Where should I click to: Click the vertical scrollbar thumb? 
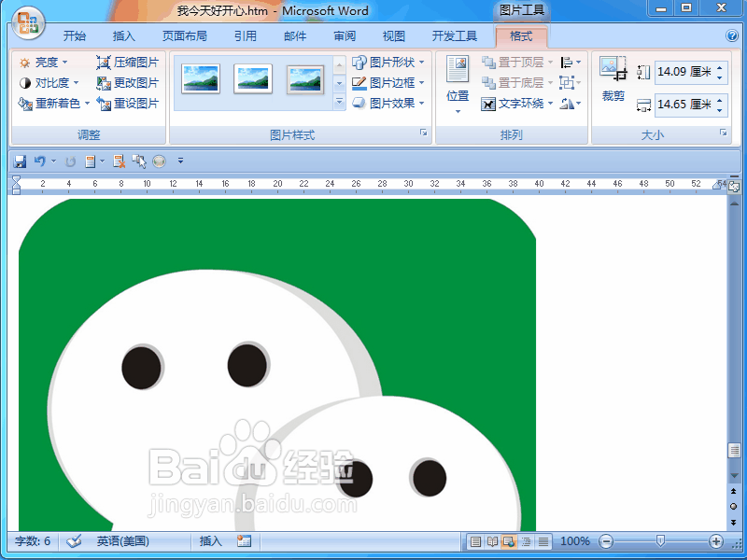(x=734, y=450)
